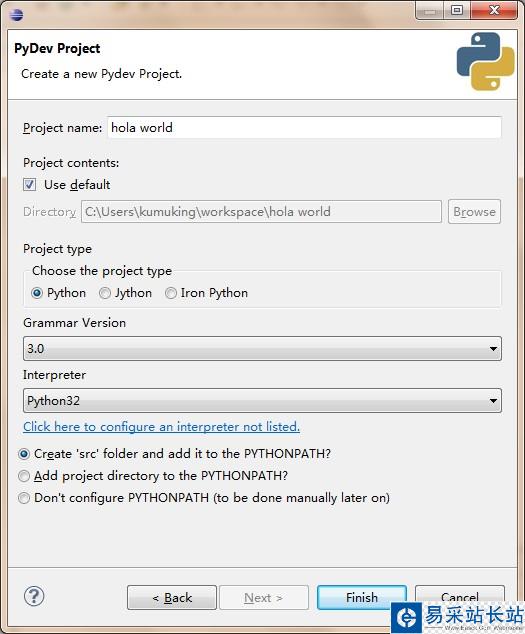Image resolution: width=525 pixels, height=634 pixels.
Task: Select Create 'src' folder PYTHONPATH option
Action: 24,454
